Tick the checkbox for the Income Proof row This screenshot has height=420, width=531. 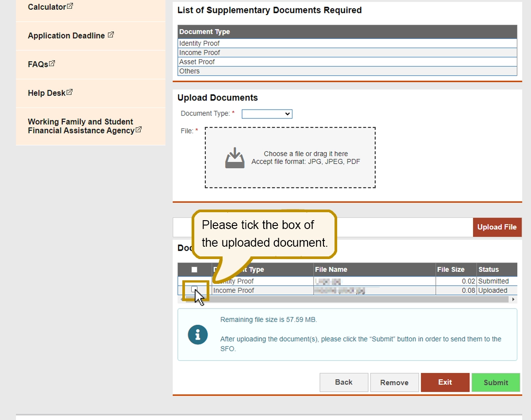point(194,289)
